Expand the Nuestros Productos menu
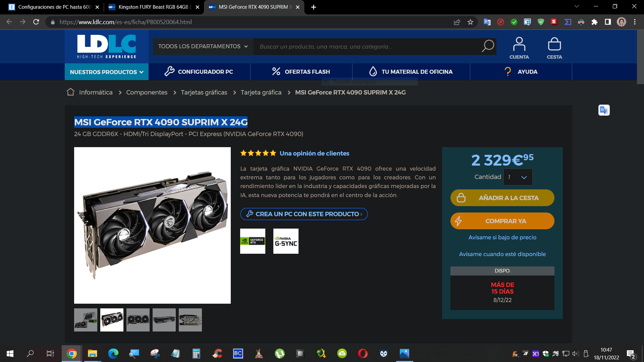 tap(106, 72)
